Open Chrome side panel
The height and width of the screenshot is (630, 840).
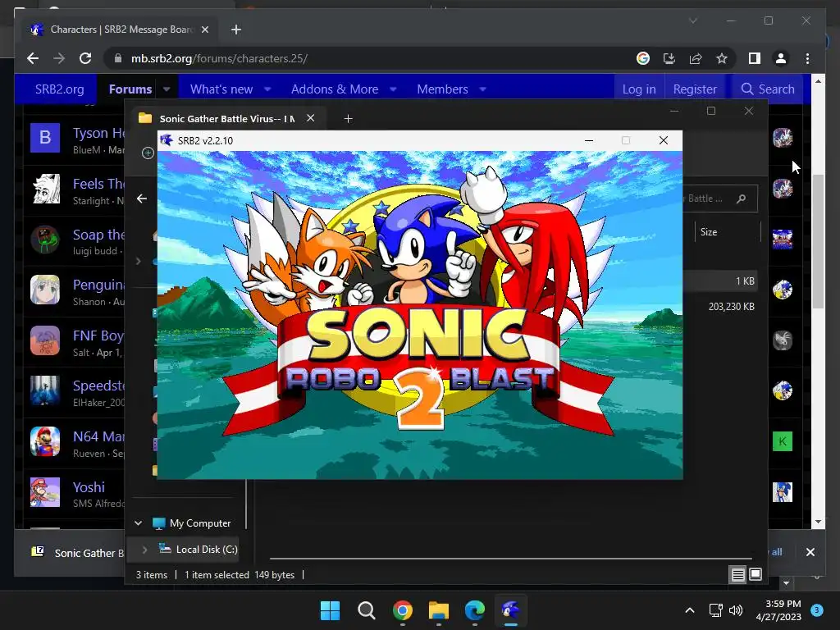[x=755, y=58]
